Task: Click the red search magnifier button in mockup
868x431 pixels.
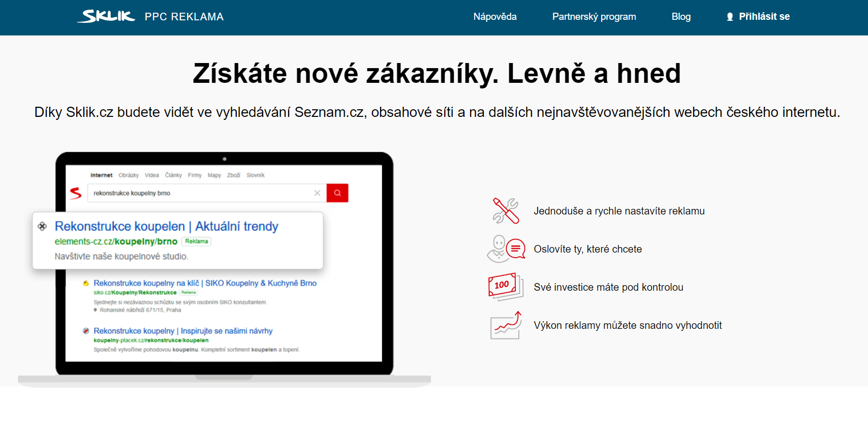Action: [337, 193]
